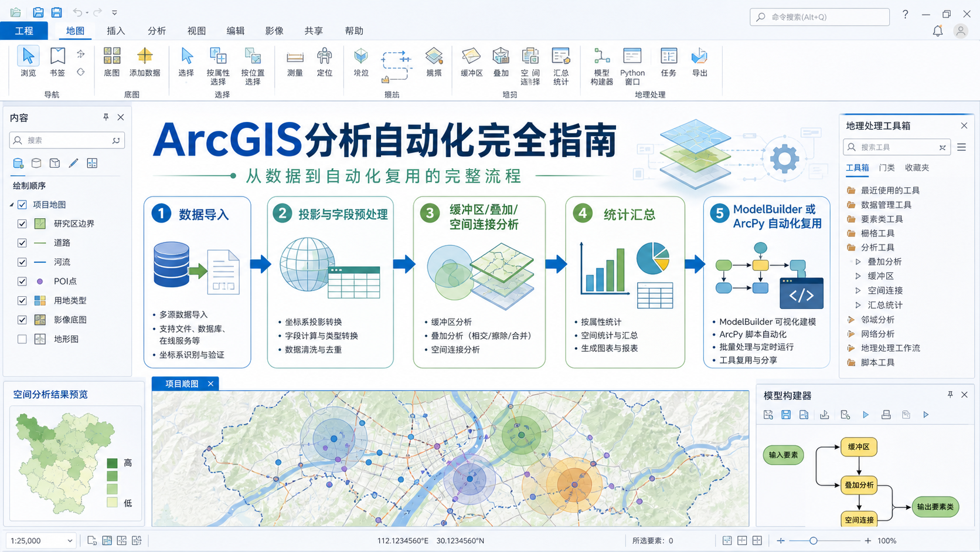Open the user account avatar
The width and height of the screenshot is (980, 552).
coord(961,31)
